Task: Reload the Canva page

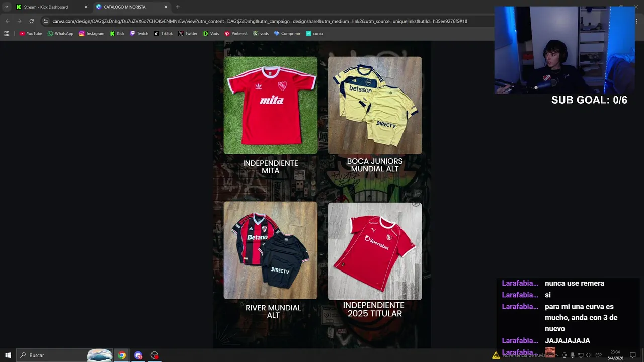Action: tap(31, 21)
